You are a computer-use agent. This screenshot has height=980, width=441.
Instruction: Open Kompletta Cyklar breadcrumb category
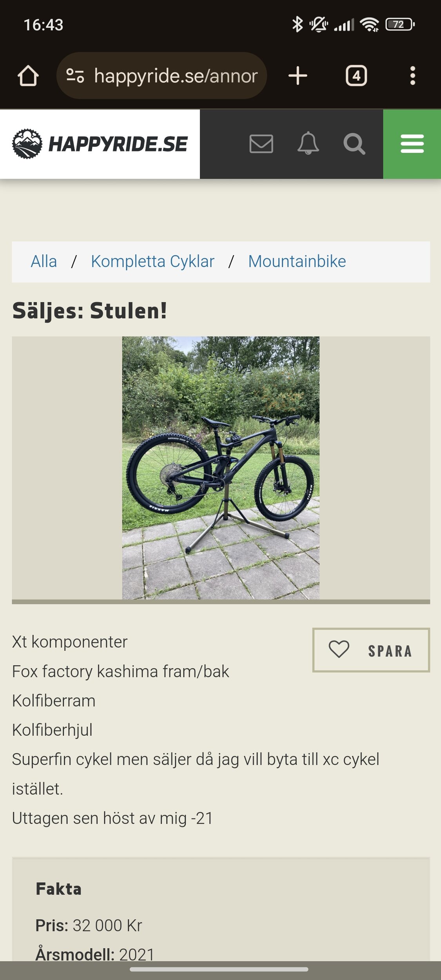(153, 261)
